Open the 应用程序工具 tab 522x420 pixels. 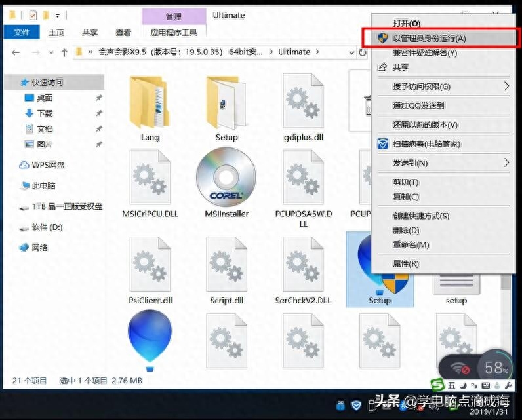[x=173, y=33]
